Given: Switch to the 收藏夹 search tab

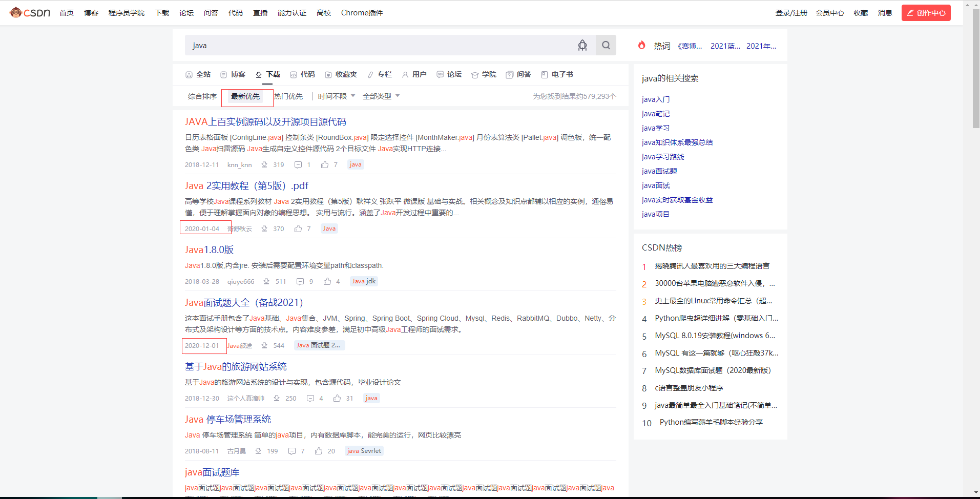Looking at the screenshot, I should (341, 74).
